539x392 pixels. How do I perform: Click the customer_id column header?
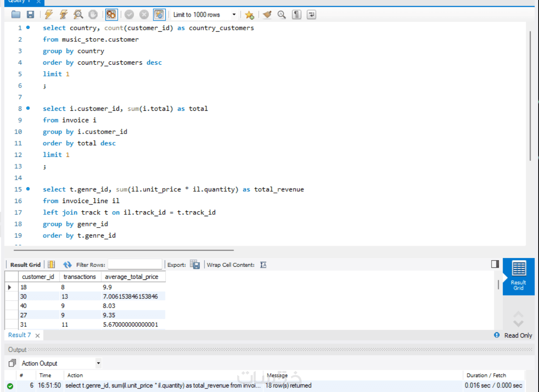coord(38,277)
